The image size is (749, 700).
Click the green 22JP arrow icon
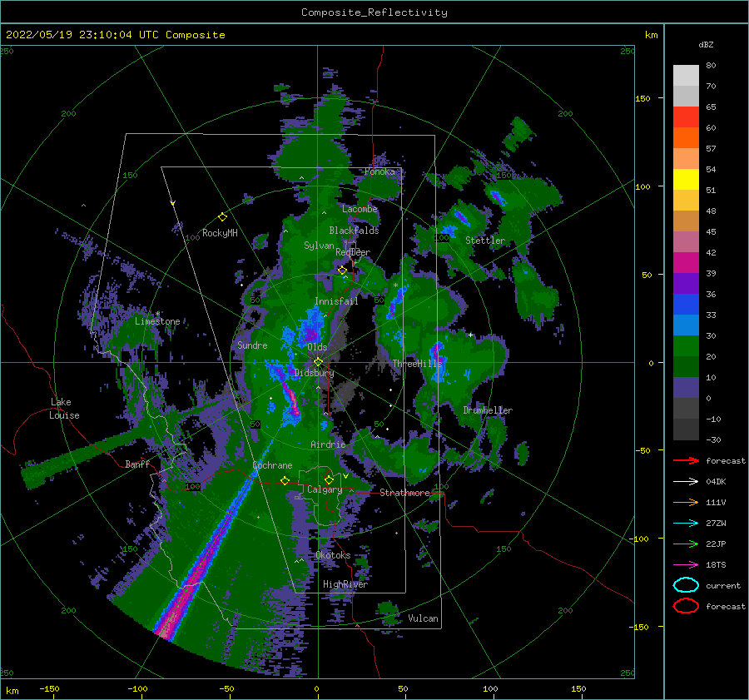click(x=686, y=544)
